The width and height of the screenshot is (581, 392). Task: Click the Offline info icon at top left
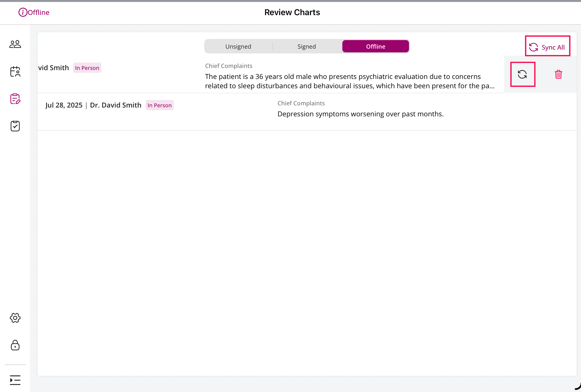[23, 12]
